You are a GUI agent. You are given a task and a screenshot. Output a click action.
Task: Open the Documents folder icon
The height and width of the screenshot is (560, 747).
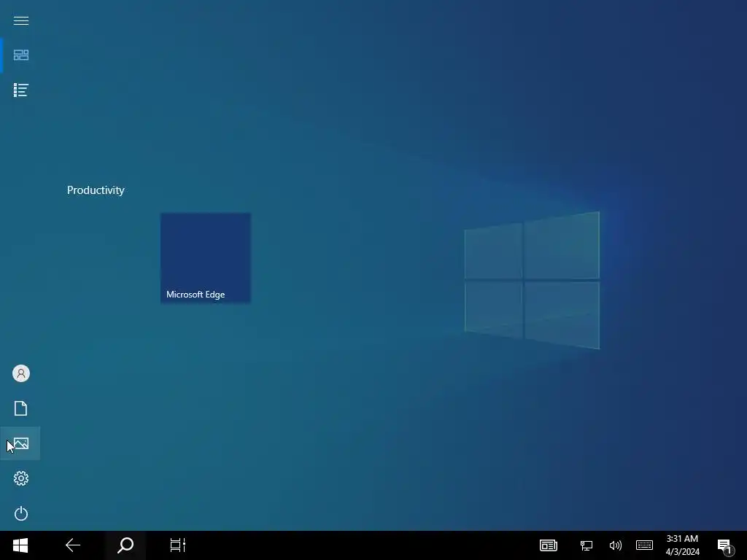[21, 408]
